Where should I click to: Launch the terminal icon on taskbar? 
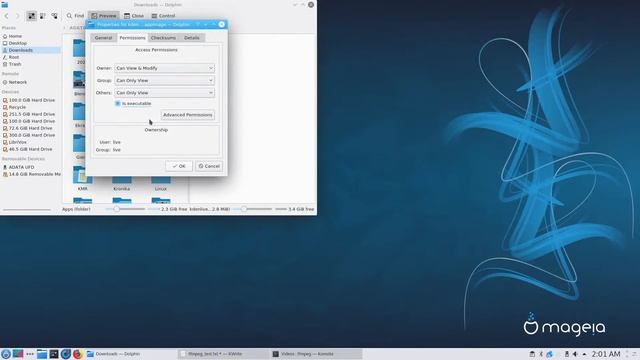pos(53,354)
